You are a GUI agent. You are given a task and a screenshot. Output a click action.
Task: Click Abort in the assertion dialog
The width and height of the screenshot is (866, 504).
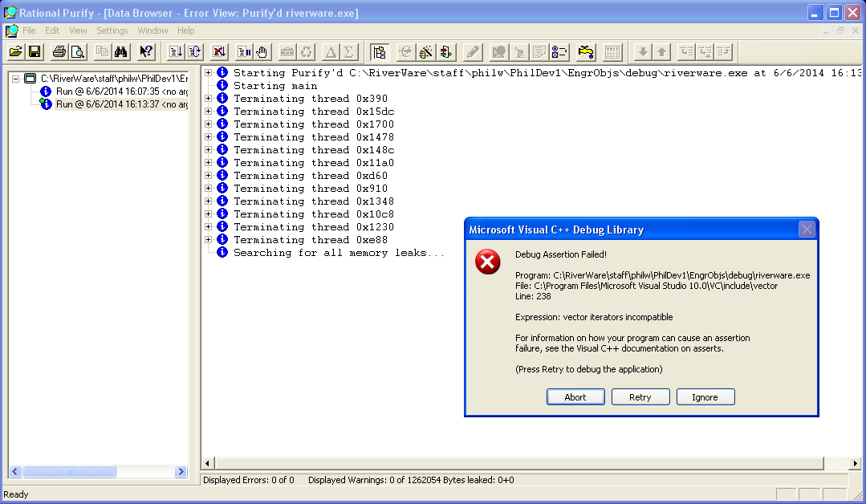(x=575, y=397)
